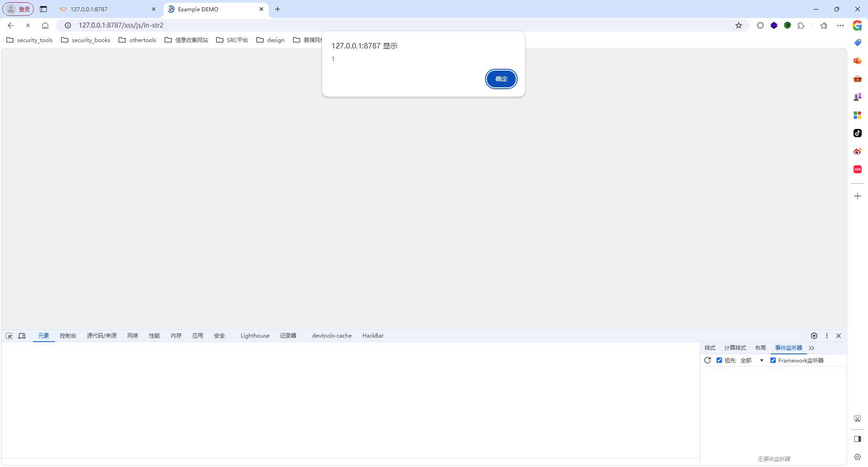
Task: Disable the Framework监听器 checkbox
Action: click(773, 360)
